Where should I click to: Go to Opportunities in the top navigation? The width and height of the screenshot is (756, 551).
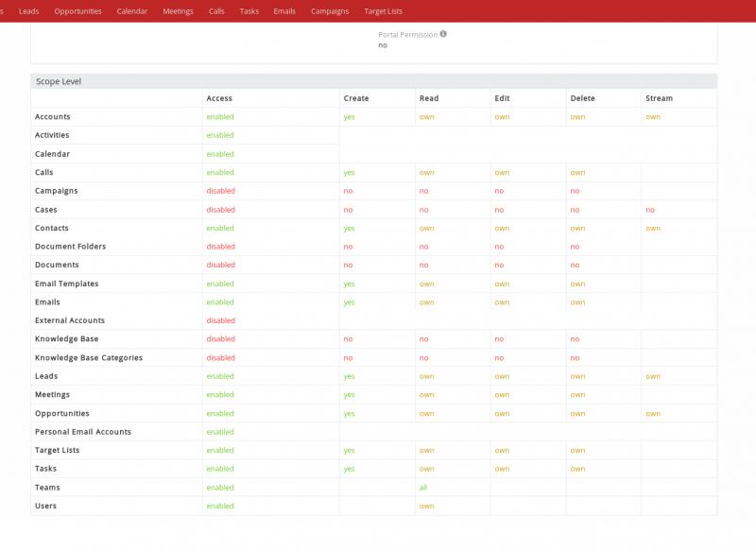(77, 11)
